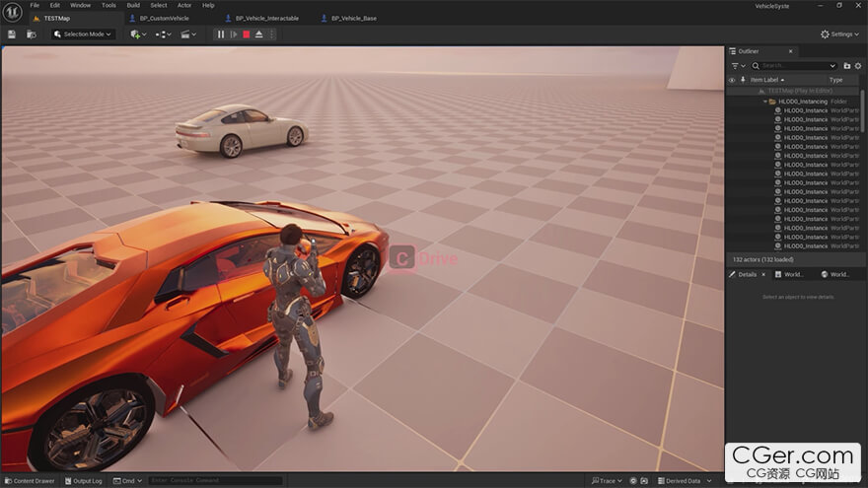Open the Trace dropdown
This screenshot has width=868, height=488.
(607, 481)
